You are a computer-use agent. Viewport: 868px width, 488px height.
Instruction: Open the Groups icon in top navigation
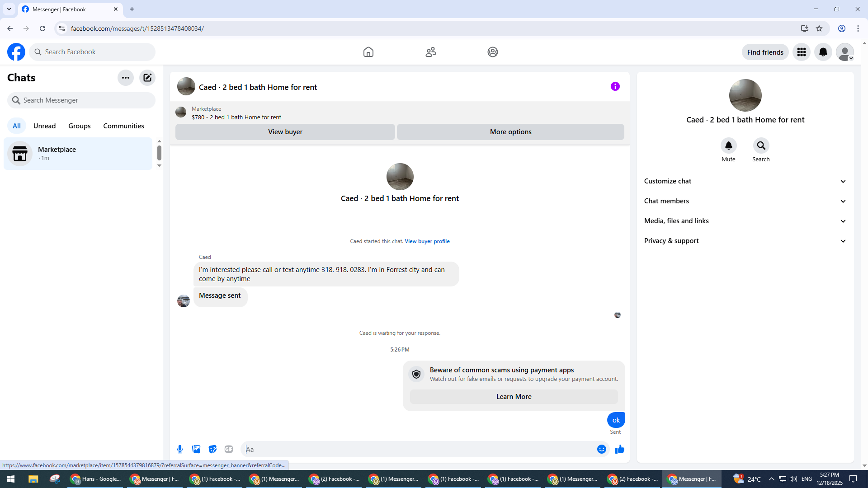point(493,52)
